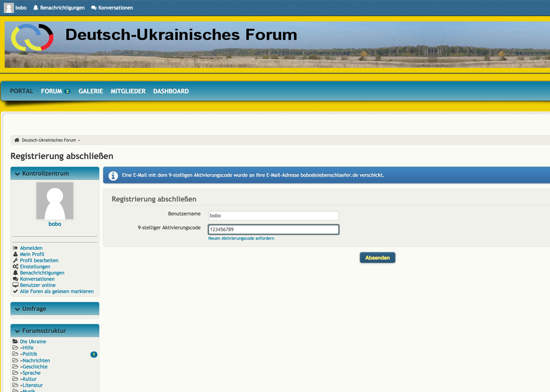Screen dimensions: 550x392
Task: Click the folder icon beside Hilfe
Action: click(x=15, y=348)
